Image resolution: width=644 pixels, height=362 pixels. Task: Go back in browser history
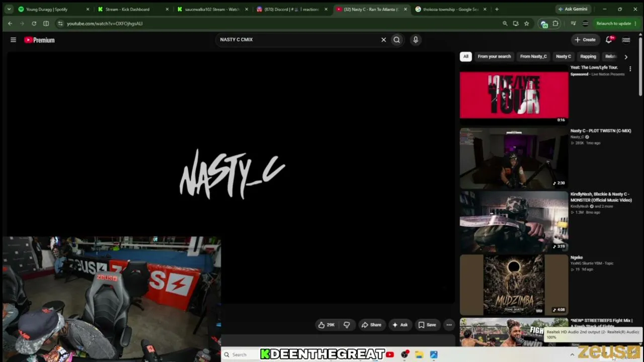pos(10,24)
